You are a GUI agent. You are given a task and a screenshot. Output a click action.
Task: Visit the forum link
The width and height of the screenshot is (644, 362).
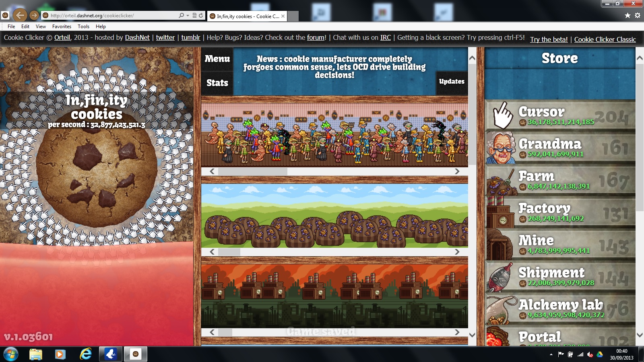(x=316, y=37)
